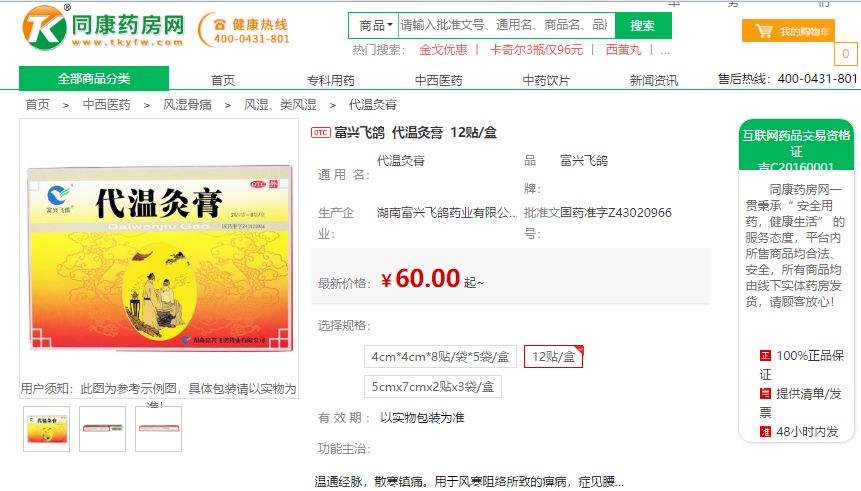
Task: Select the second product thumbnail image
Action: 103,429
